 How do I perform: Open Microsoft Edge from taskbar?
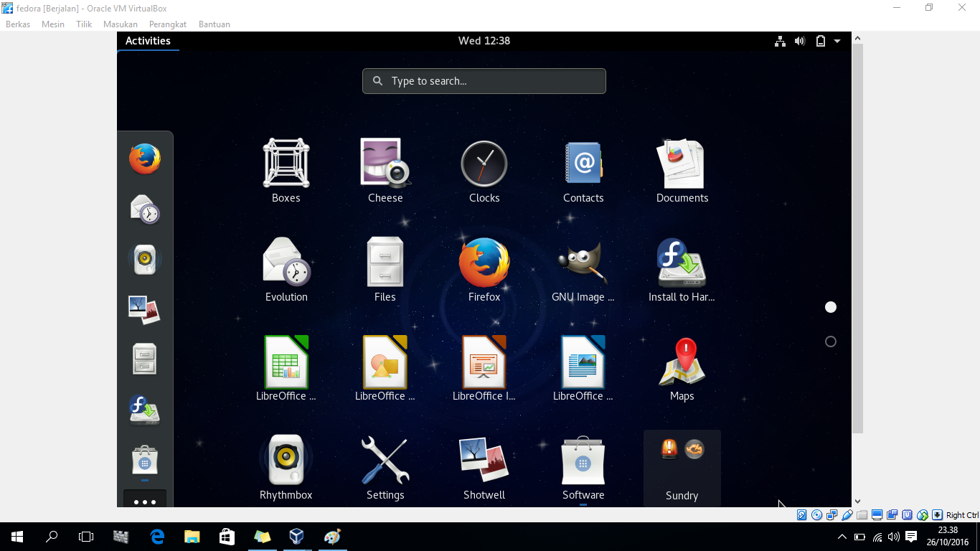tap(157, 537)
